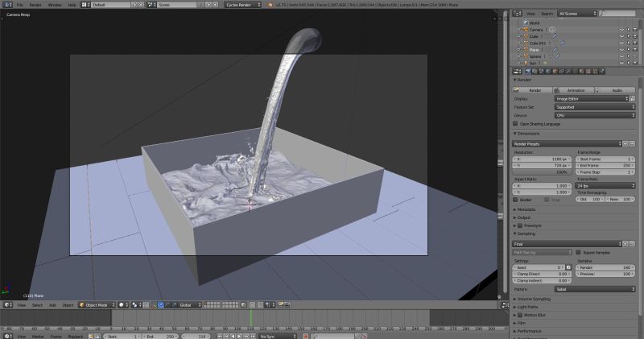Viewport: 644px width, 339px height.
Task: Open the Texture properties tab icon
Action: (588, 71)
